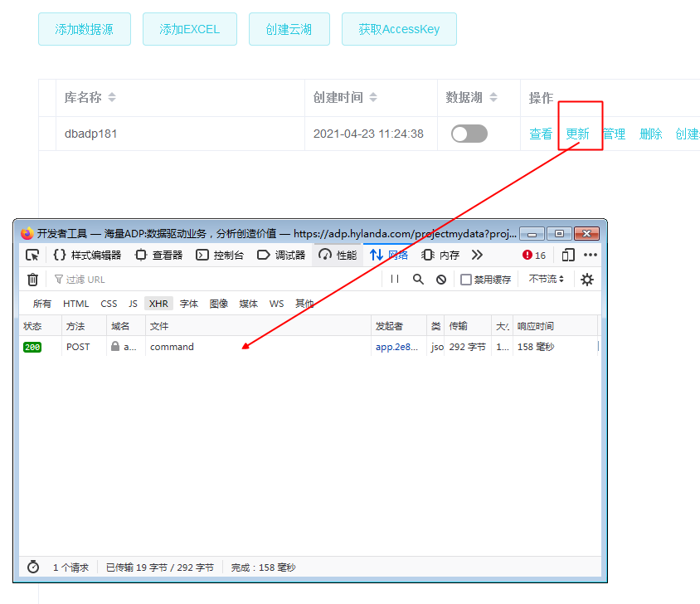Enable the 禁用缓存 checkbox

coord(466,280)
